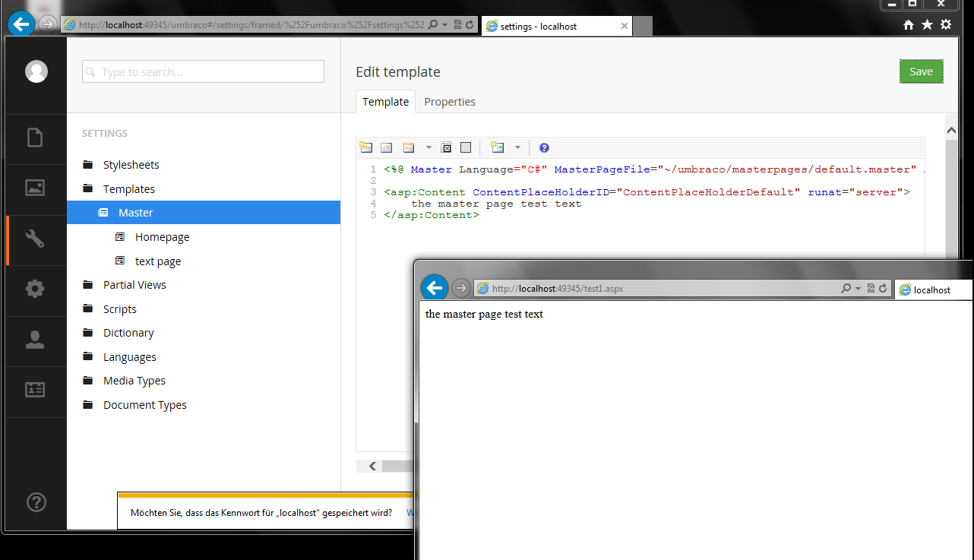Go forward in the test1.aspx window
Screen dimensions: 974x560
click(460, 289)
